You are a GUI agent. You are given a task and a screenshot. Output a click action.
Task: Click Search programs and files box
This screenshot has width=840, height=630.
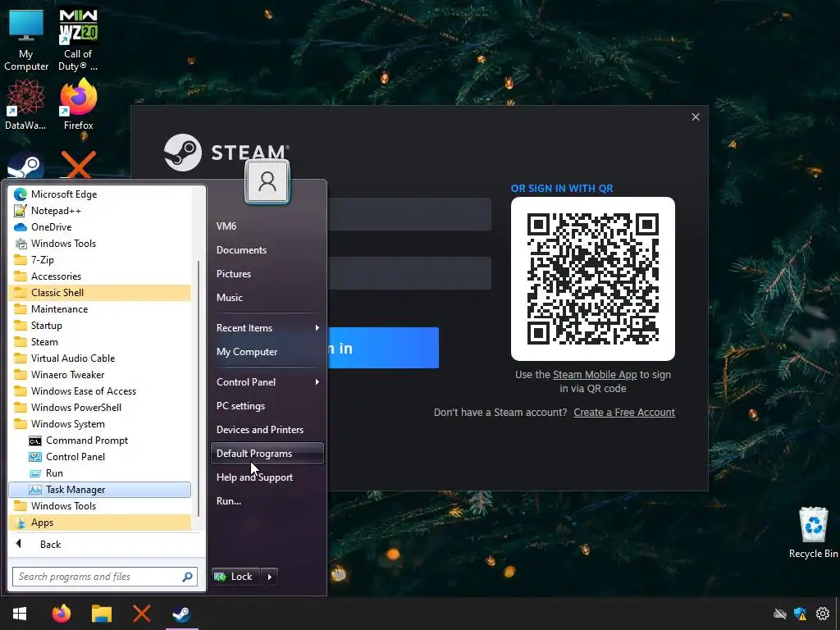pyautogui.click(x=104, y=577)
